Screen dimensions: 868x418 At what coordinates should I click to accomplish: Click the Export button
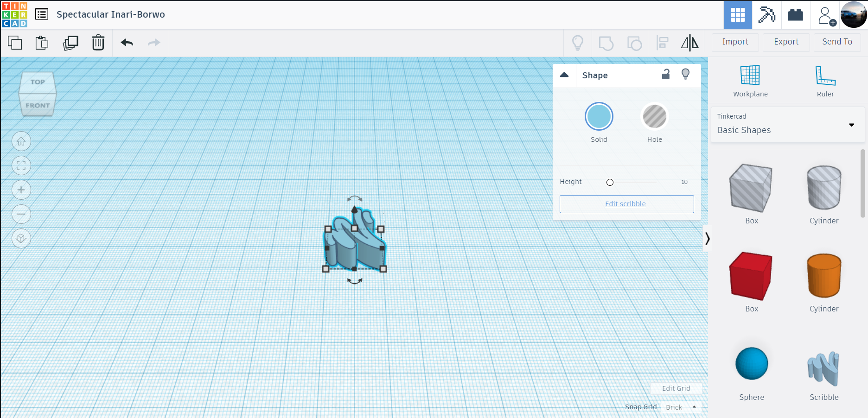tap(786, 42)
